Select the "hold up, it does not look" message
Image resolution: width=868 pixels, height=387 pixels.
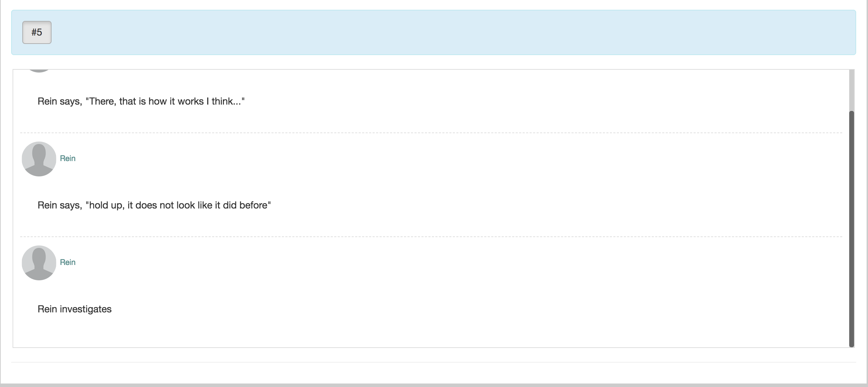154,205
